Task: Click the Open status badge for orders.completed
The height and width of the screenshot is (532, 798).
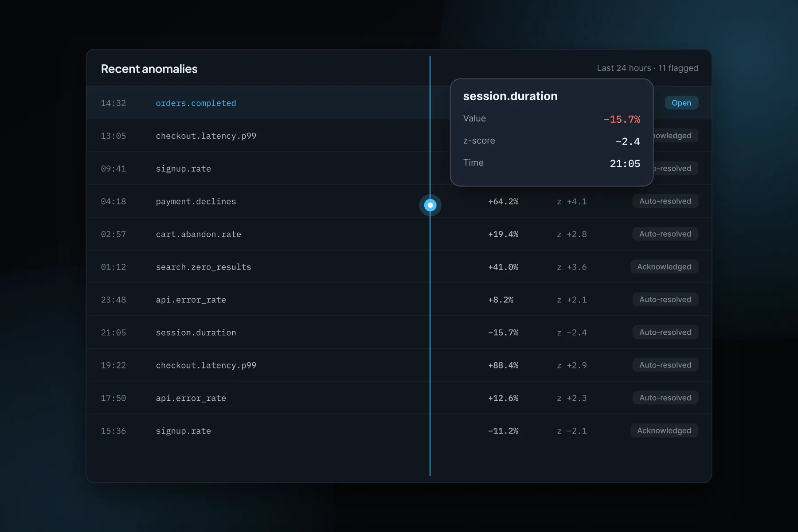Action: point(681,103)
